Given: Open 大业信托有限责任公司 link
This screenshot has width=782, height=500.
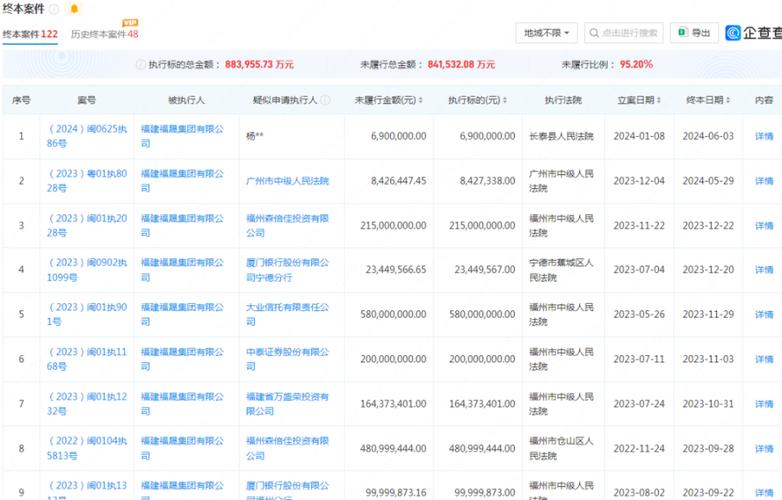Looking at the screenshot, I should 287,315.
